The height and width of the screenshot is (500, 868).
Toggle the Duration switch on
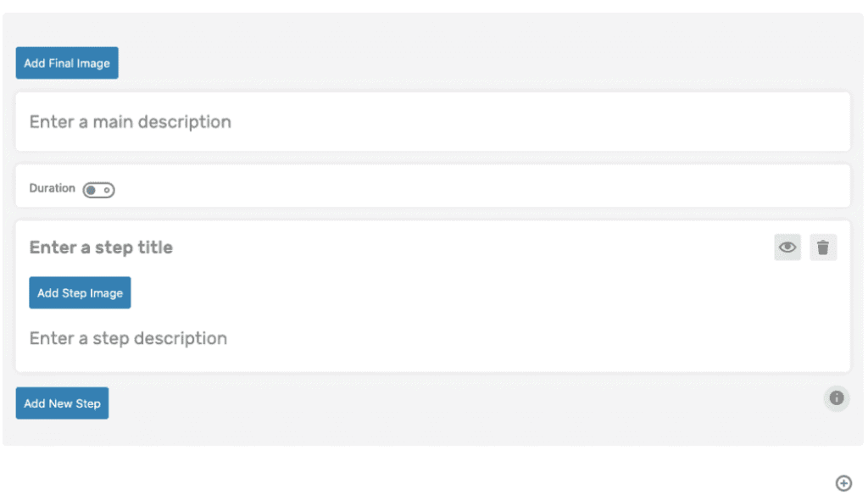coord(98,190)
